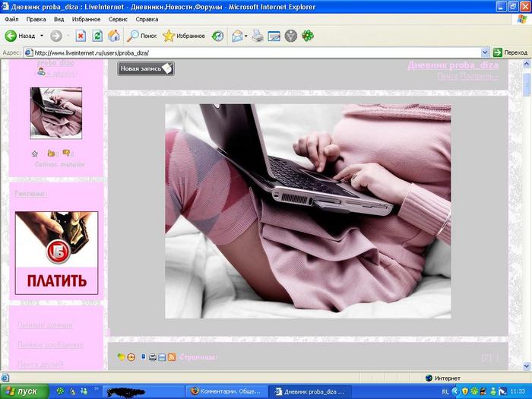Click the orange clock icon near Страницы
The height and width of the screenshot is (399, 532).
click(131, 357)
